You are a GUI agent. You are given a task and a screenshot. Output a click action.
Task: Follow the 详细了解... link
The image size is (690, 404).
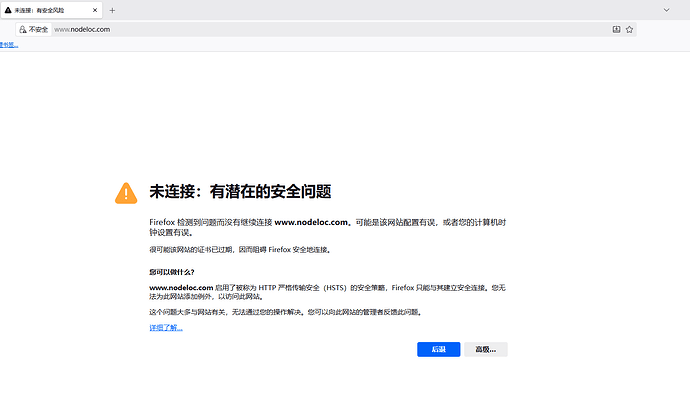coord(165,327)
